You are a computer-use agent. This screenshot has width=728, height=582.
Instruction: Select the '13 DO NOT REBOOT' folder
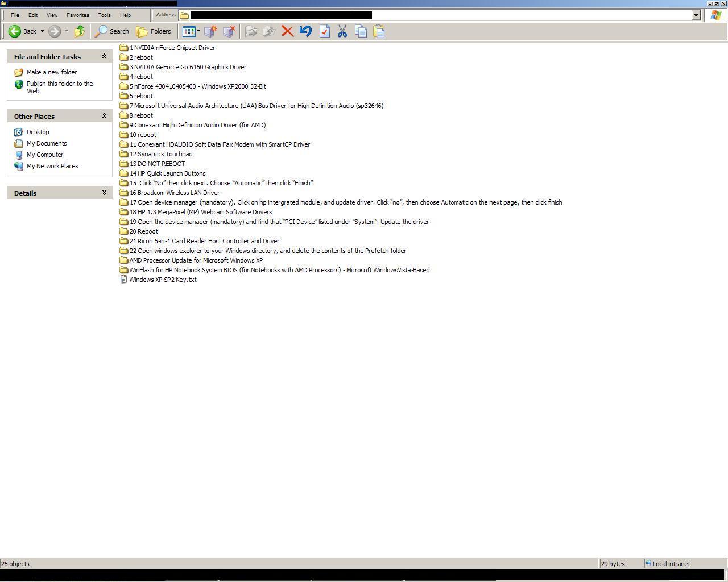click(152, 164)
